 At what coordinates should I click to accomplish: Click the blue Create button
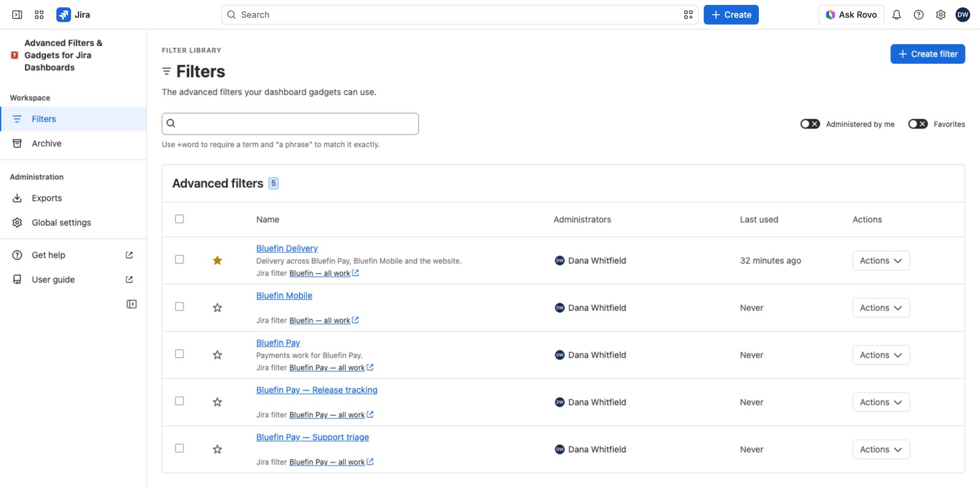pos(731,15)
